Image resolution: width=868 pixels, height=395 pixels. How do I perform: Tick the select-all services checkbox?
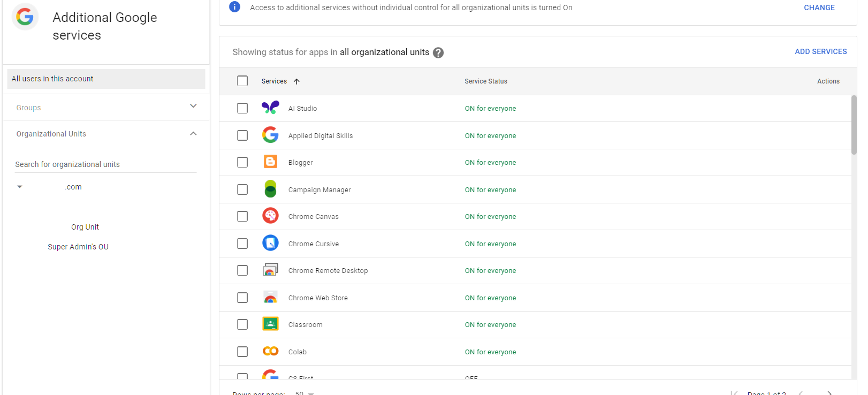(242, 81)
